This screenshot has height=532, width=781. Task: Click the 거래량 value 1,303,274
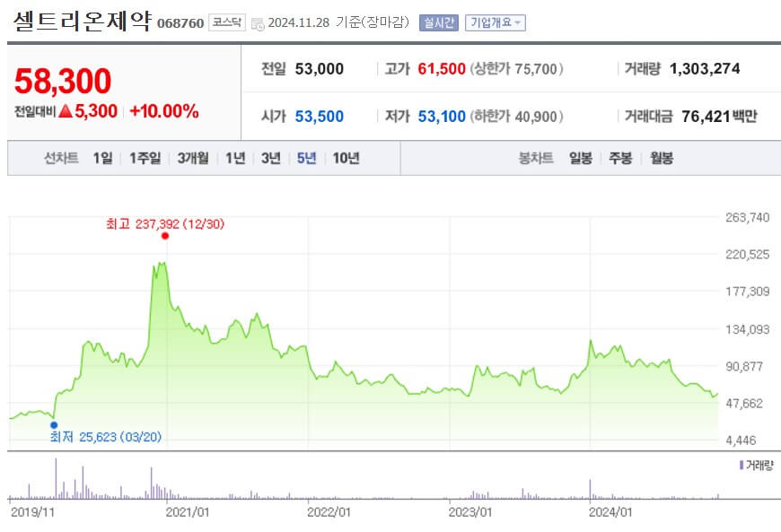pos(705,69)
